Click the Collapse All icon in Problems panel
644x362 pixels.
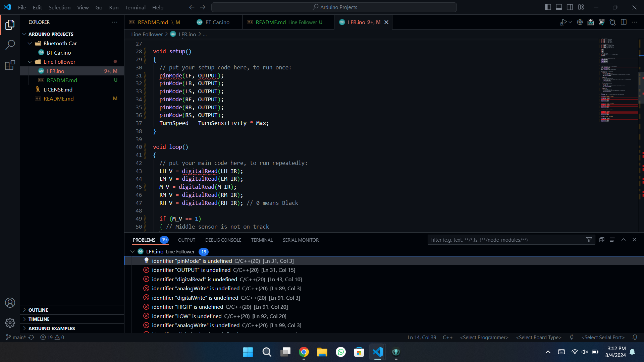pos(601,240)
